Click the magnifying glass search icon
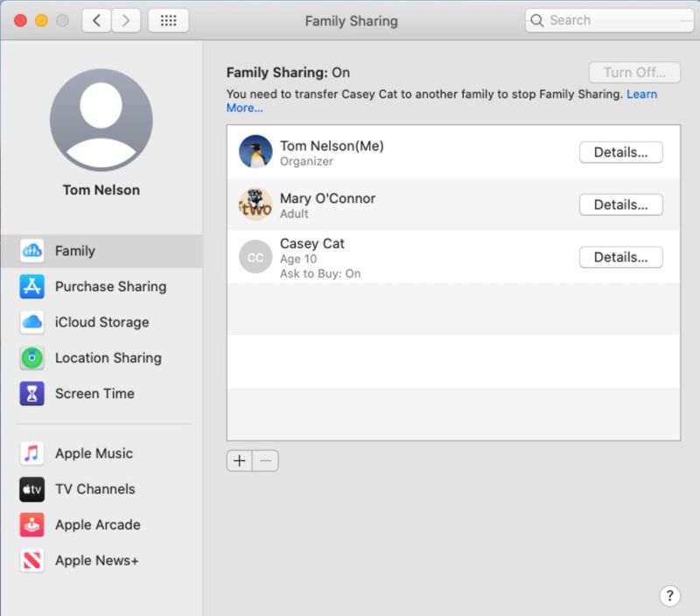700x616 pixels. pos(537,20)
